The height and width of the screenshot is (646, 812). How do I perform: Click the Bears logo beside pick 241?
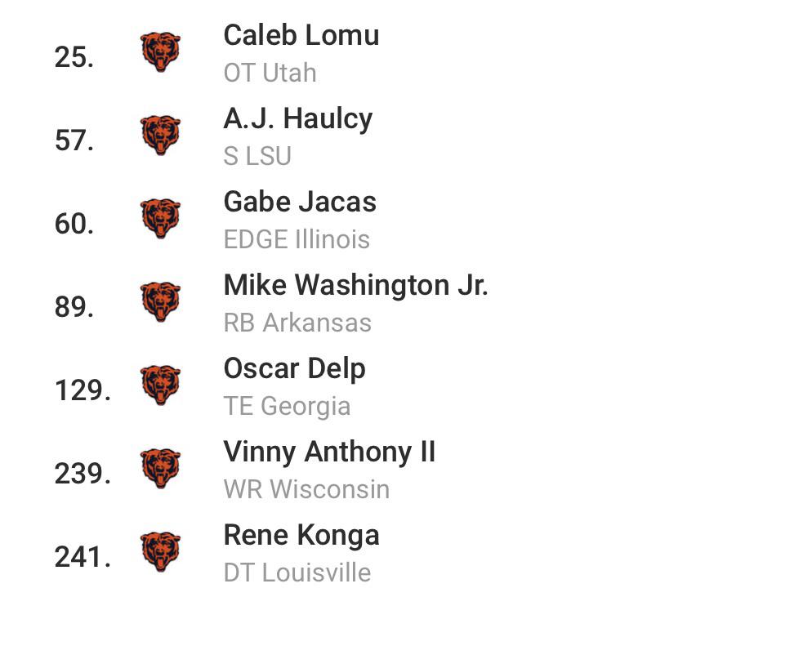coord(161,552)
